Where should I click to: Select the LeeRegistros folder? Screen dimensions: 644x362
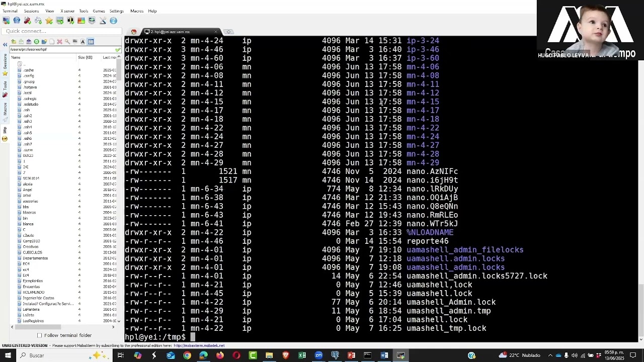coord(33,321)
